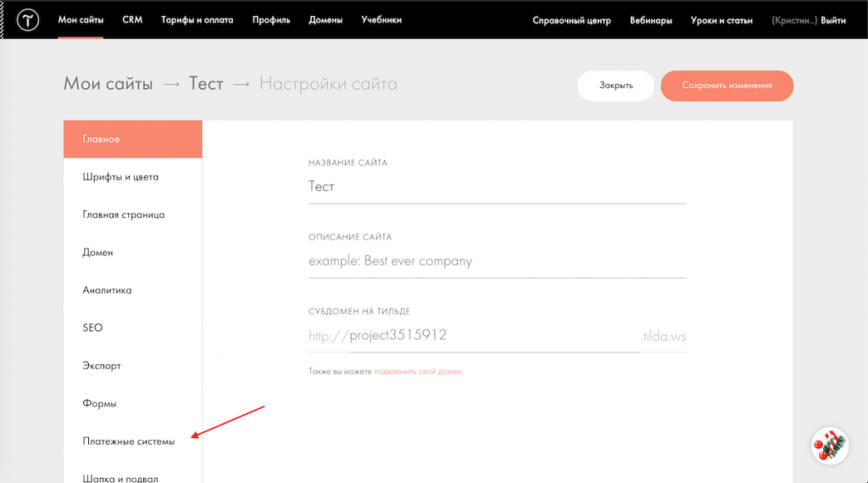Click the Tilda logo icon
This screenshot has width=868, height=483.
coord(28,19)
